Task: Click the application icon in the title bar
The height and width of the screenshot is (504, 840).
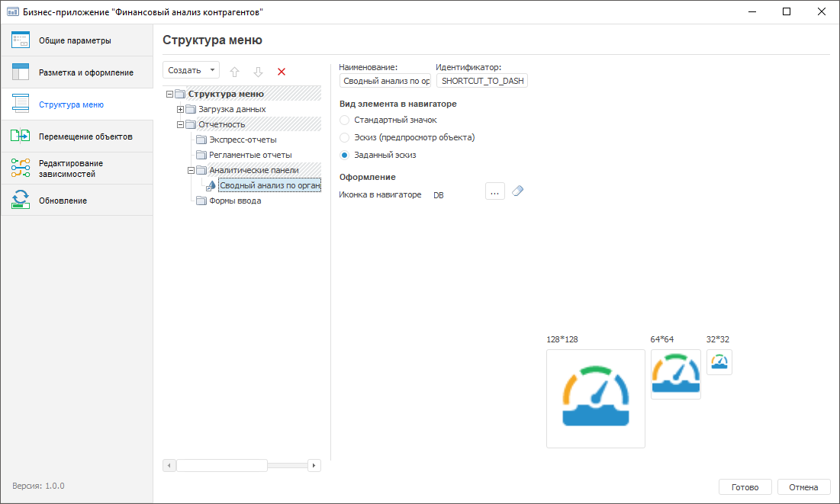Action: [x=12, y=11]
